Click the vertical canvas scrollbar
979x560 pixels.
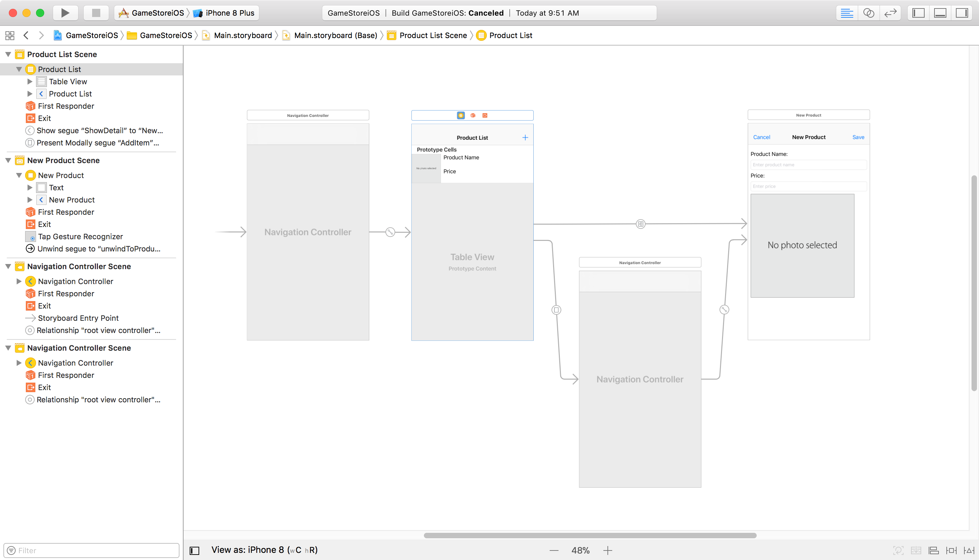974,283
